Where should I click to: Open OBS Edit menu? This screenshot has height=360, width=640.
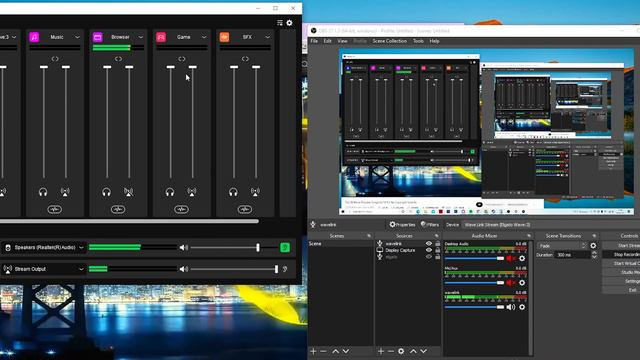pos(327,41)
